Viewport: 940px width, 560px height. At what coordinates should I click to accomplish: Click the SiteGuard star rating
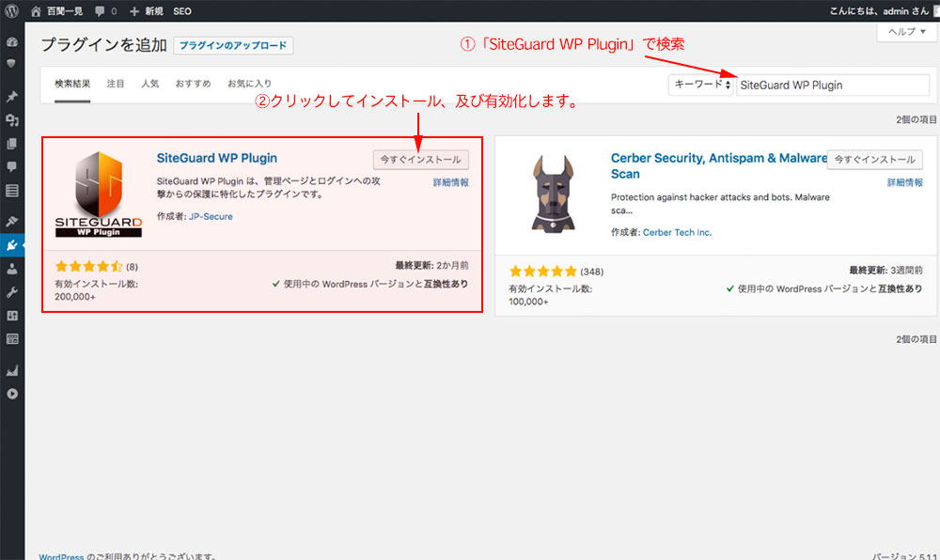point(88,267)
